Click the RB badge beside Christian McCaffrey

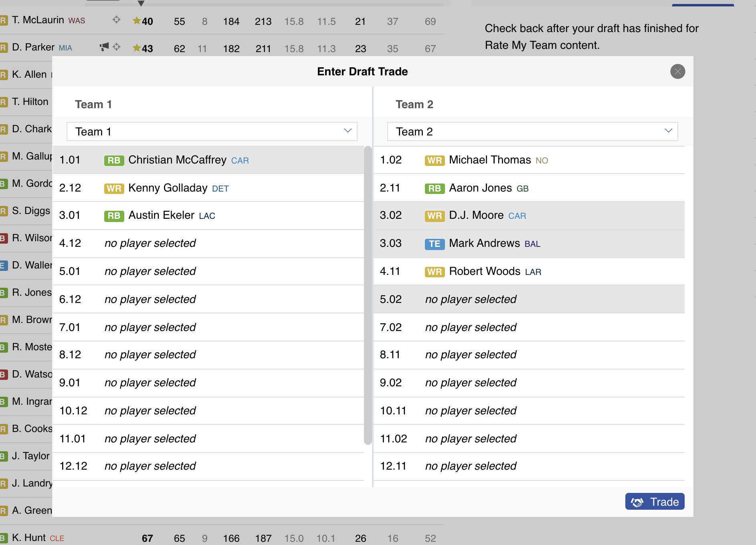(114, 160)
